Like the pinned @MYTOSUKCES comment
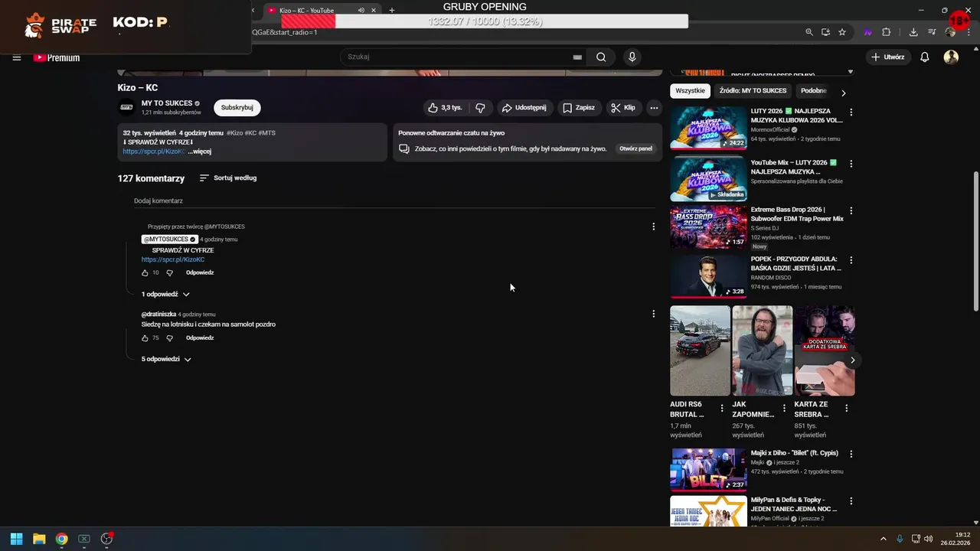Image resolution: width=980 pixels, height=551 pixels. (x=145, y=272)
